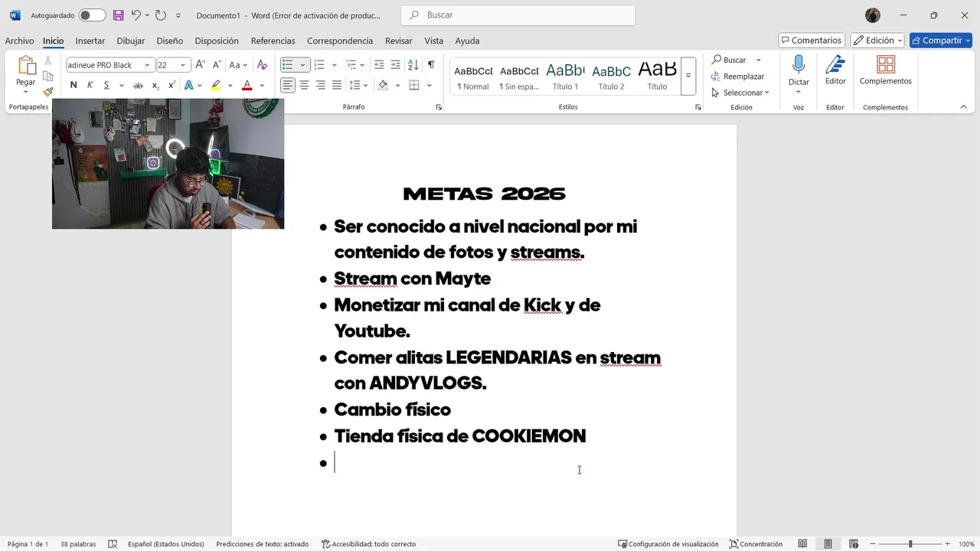This screenshot has width=980, height=551.
Task: Switch to the Diseño tab
Action: 170,41
